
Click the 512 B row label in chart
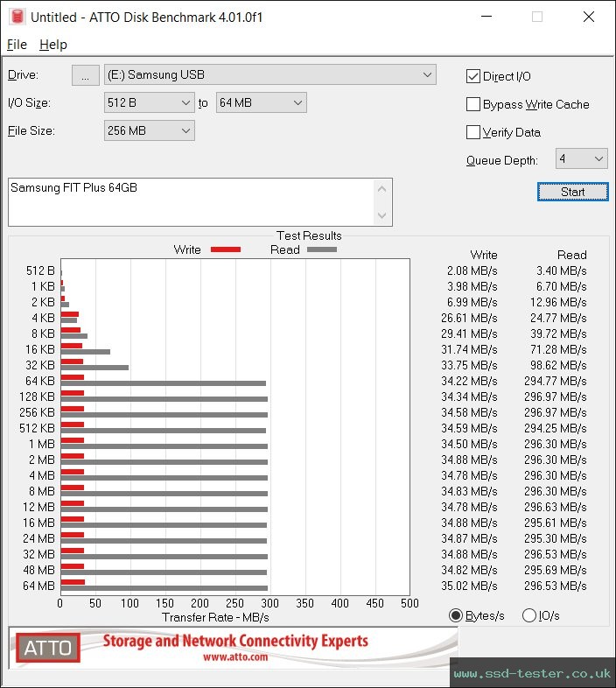pos(40,270)
